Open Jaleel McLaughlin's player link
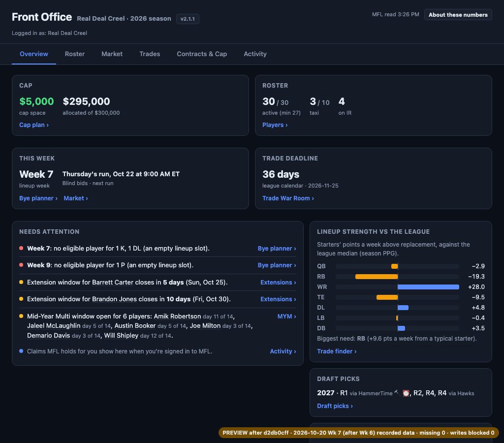Image resolution: width=504 pixels, height=443 pixels. 54,326
